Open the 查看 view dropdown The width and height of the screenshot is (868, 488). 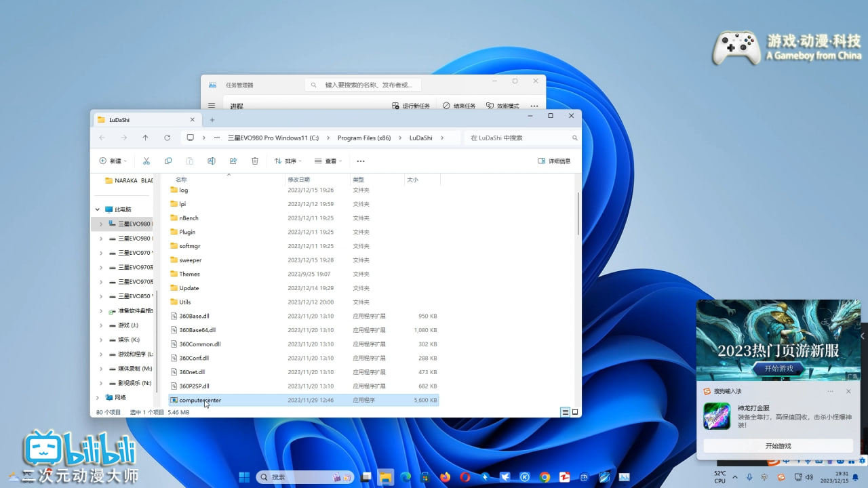coord(327,161)
